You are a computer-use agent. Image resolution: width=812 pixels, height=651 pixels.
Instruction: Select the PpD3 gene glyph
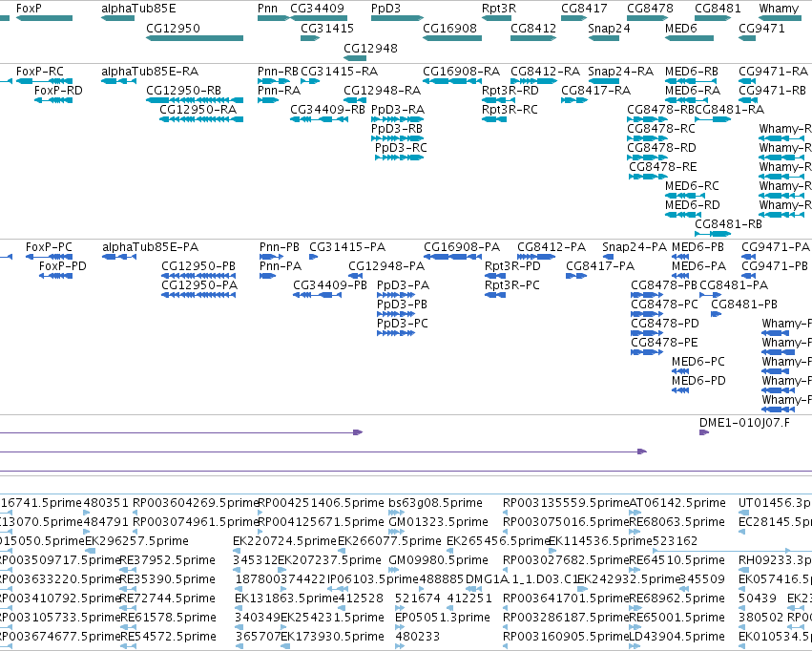point(397,18)
